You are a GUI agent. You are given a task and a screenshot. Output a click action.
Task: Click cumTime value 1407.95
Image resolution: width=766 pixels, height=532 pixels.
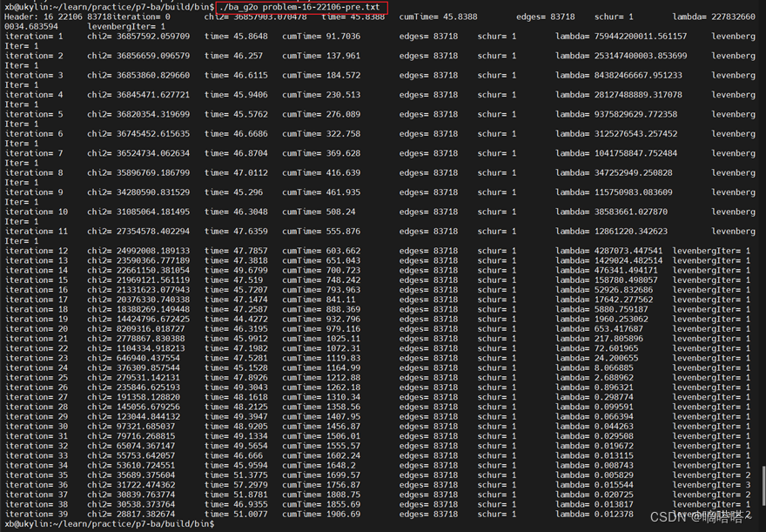coord(344,417)
